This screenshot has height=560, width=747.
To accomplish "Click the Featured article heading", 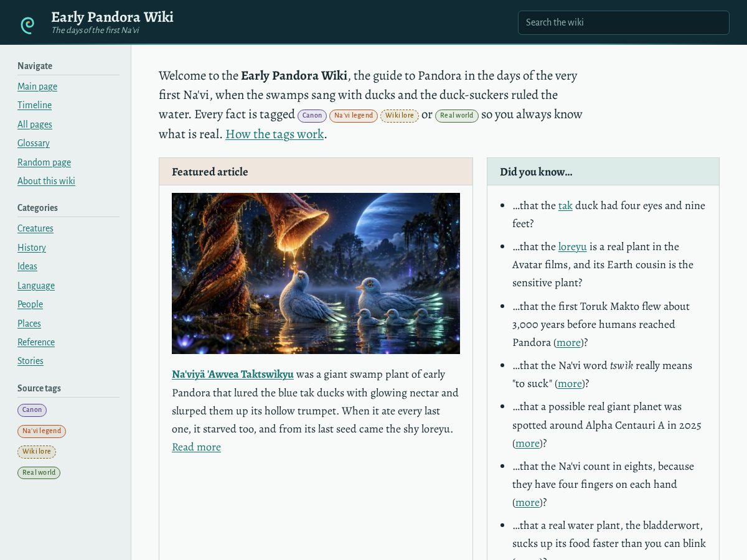I will click(x=210, y=172).
